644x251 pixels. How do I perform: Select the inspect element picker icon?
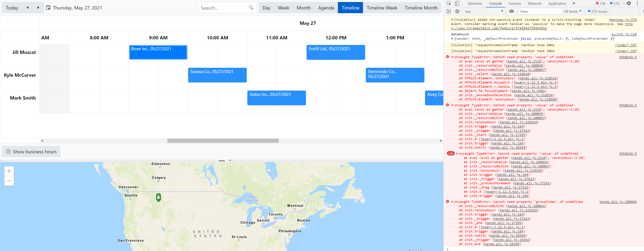tap(449, 4)
